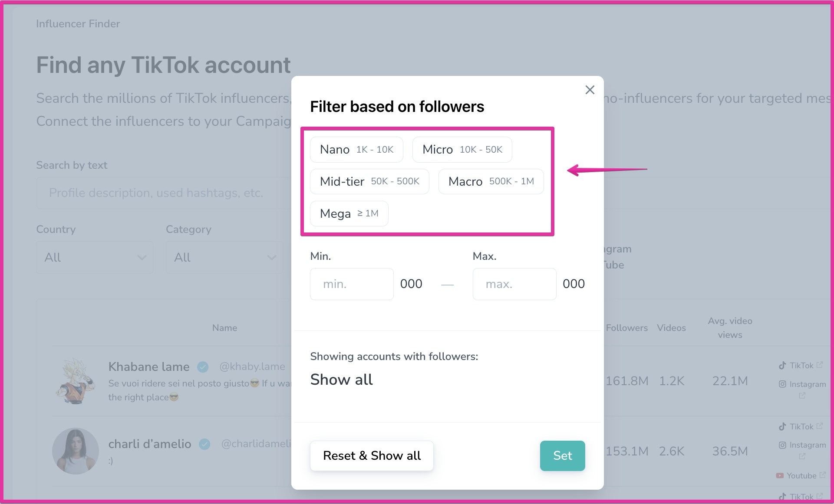Select the Mid-tier 50K-500K option
Image resolution: width=834 pixels, height=504 pixels.
(x=369, y=181)
